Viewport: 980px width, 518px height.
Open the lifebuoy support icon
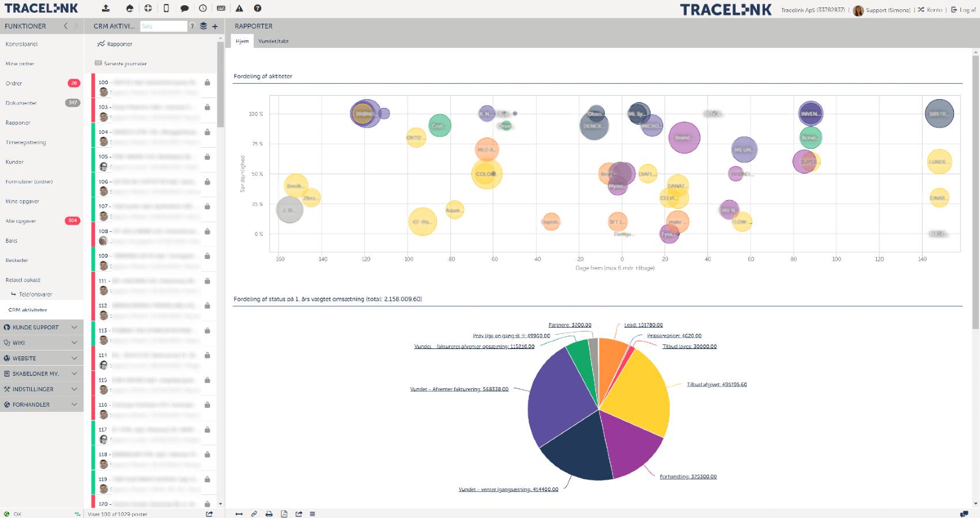pyautogui.click(x=148, y=8)
